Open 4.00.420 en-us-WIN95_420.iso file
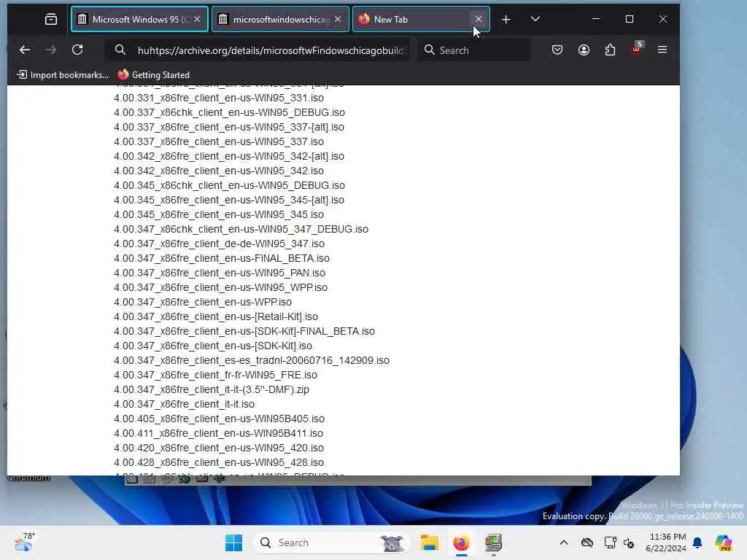 point(219,448)
